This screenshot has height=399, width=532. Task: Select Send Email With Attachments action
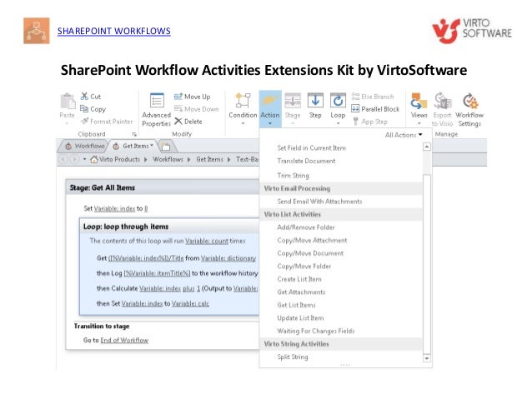[x=319, y=202]
